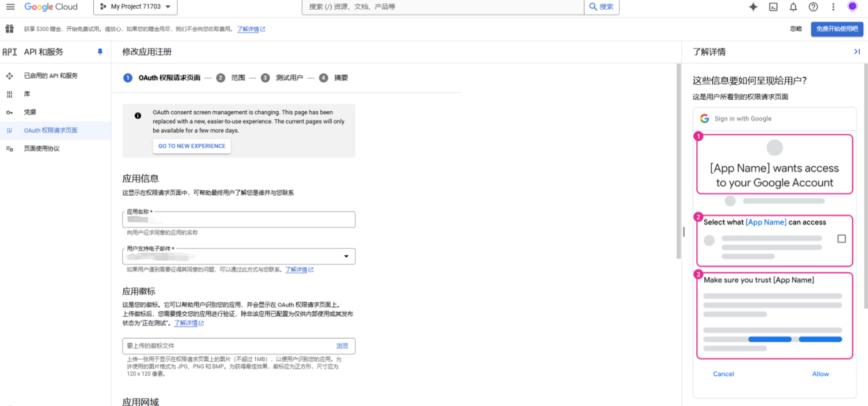The width and height of the screenshot is (868, 406).
Task: Click the API 和服务 sidebar title
Action: (43, 52)
